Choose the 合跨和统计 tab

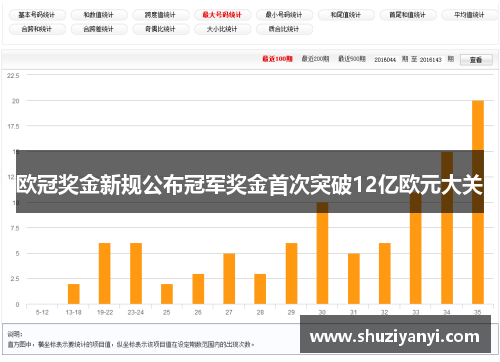click(37, 29)
